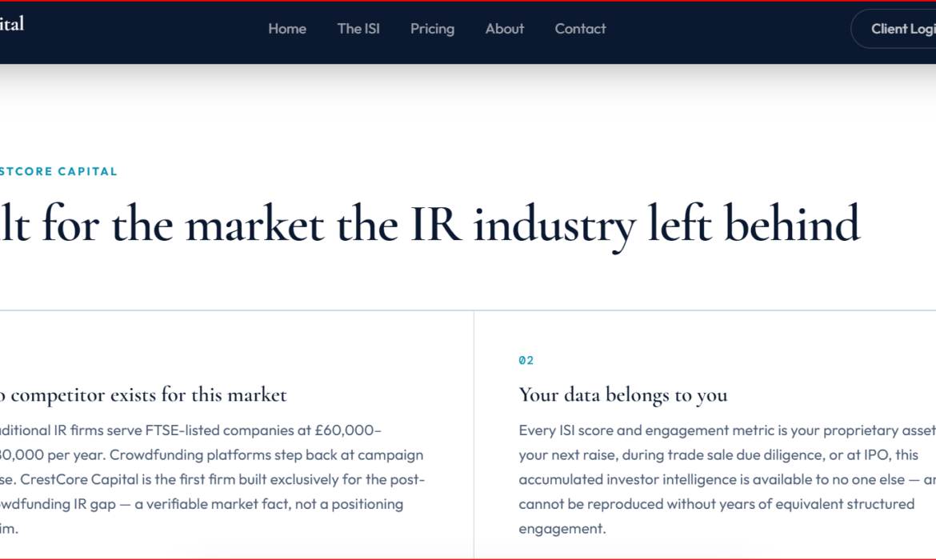Open the Contact page
Image resolution: width=936 pixels, height=560 pixels.
click(x=580, y=29)
